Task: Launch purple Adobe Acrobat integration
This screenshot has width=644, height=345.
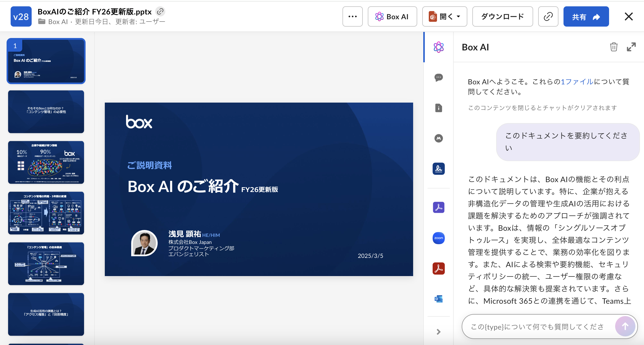Action: point(438,207)
